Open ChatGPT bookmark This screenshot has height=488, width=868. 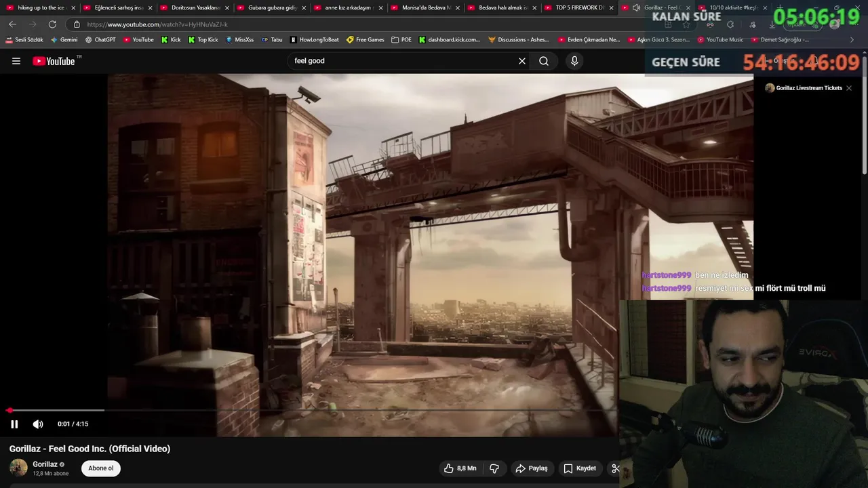click(100, 40)
